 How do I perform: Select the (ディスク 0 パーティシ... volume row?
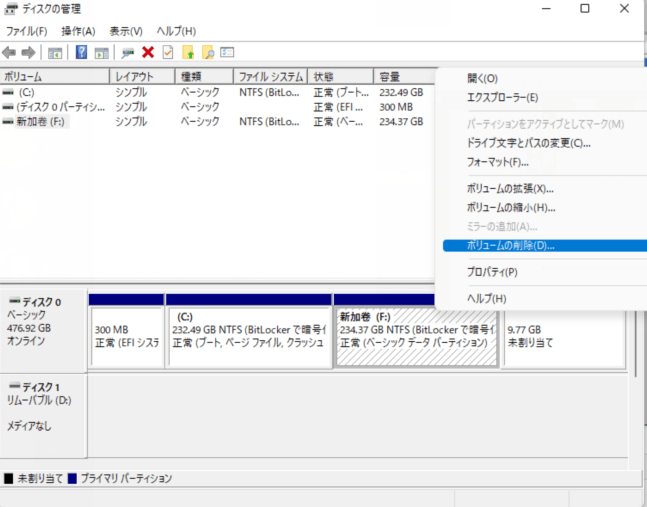[217, 107]
